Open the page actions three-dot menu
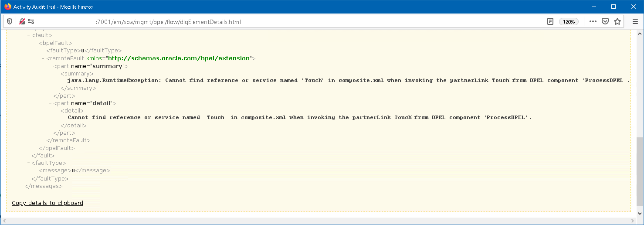 [x=593, y=21]
